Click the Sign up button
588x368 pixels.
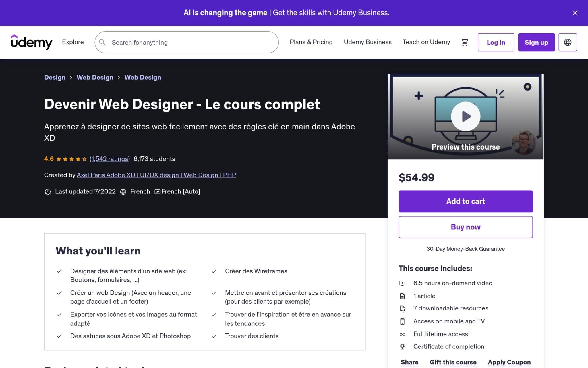pyautogui.click(x=536, y=42)
